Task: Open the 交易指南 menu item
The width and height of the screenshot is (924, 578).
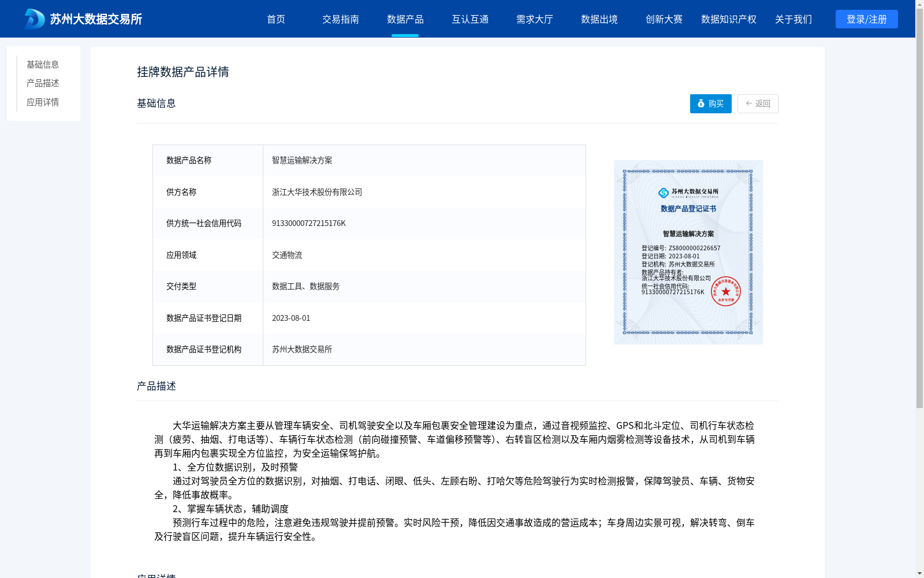Action: [x=341, y=19]
